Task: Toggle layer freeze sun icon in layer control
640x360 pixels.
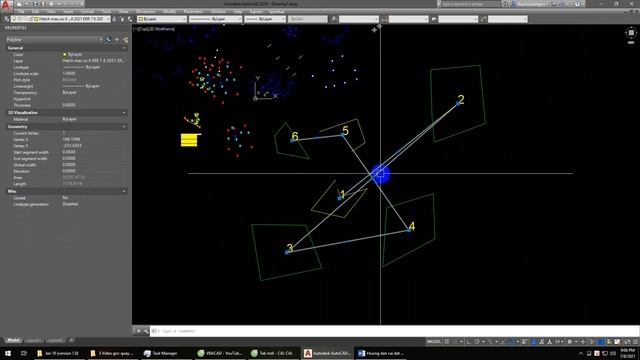Action: tap(20, 19)
